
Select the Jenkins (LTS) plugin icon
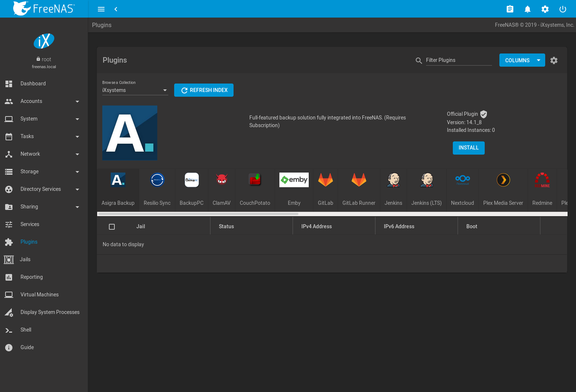(427, 180)
